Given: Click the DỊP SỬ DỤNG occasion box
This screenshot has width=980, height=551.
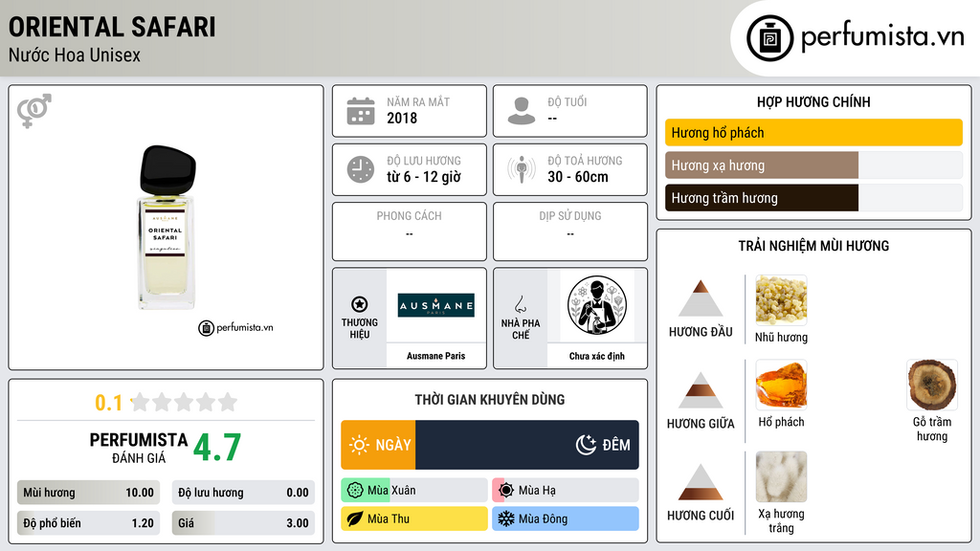Looking at the screenshot, I should (x=570, y=231).
